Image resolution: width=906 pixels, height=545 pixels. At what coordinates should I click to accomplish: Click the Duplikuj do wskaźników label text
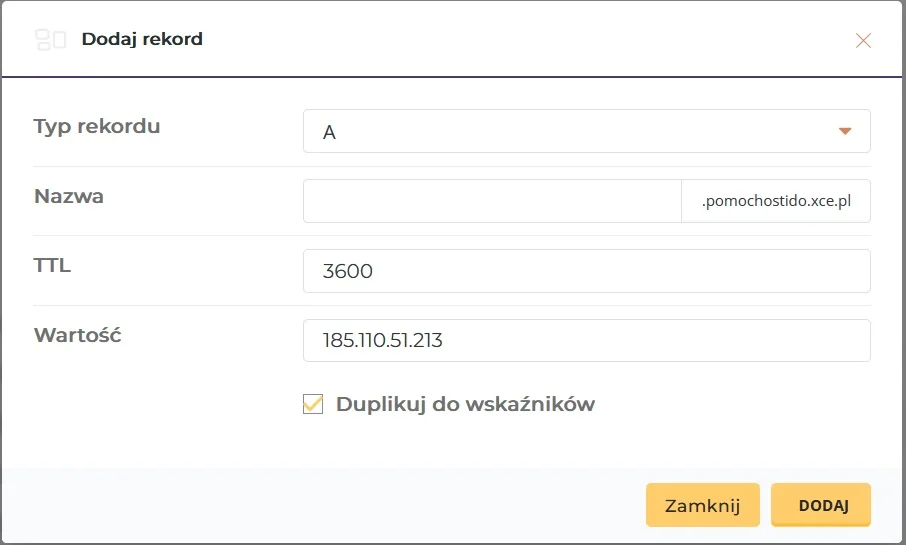pyautogui.click(x=465, y=404)
